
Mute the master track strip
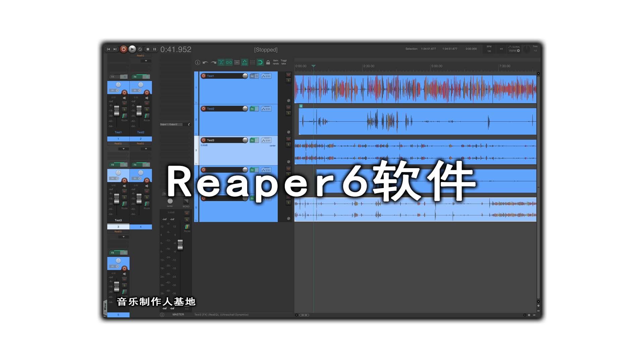187,213
